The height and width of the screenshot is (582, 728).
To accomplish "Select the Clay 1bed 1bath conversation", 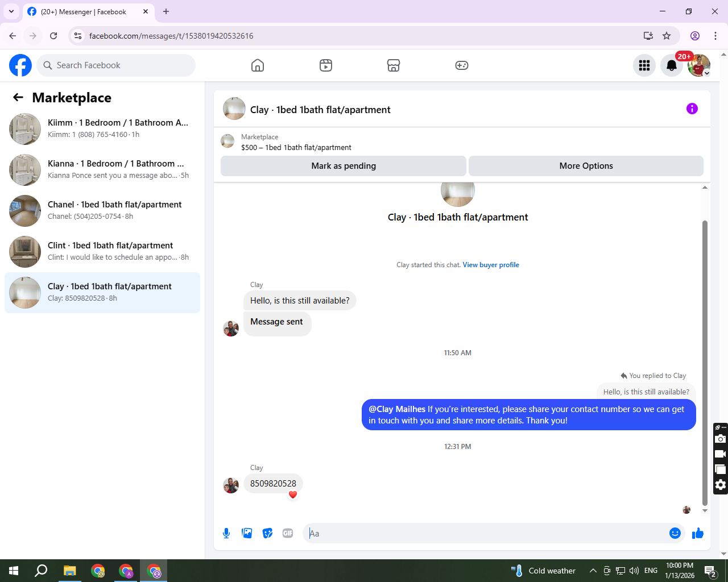I will pyautogui.click(x=102, y=293).
